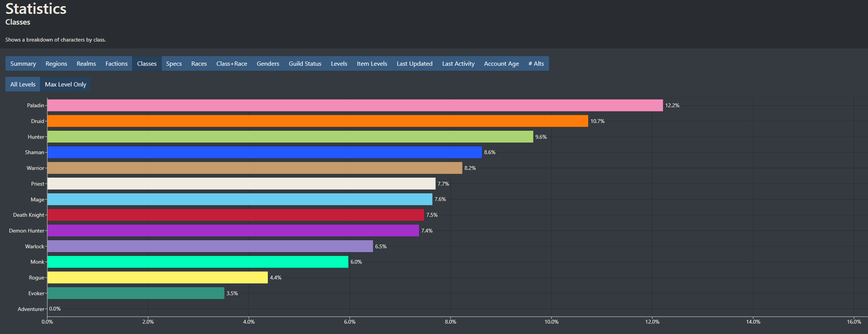Click the Statistics page heading
Screen dimensions: 868x334
(36, 8)
